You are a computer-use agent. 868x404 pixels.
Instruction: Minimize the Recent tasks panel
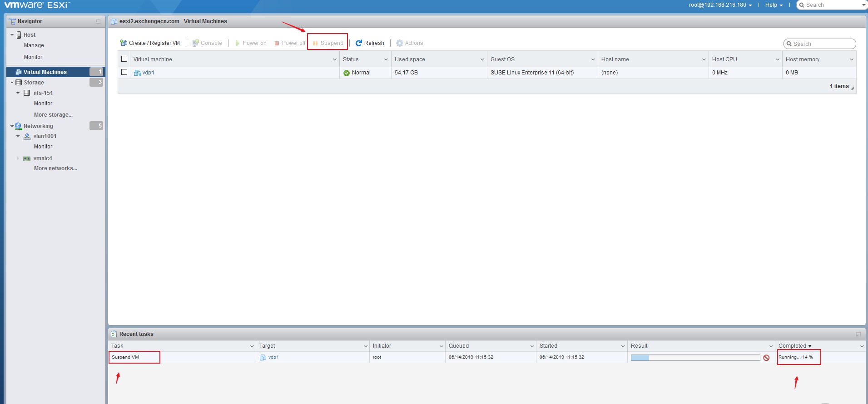858,335
